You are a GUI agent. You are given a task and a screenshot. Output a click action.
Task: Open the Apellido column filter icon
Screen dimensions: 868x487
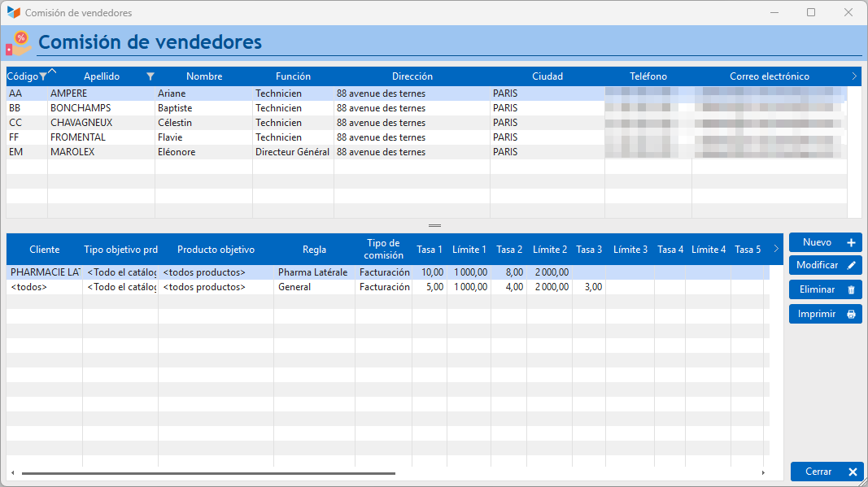[x=150, y=77]
